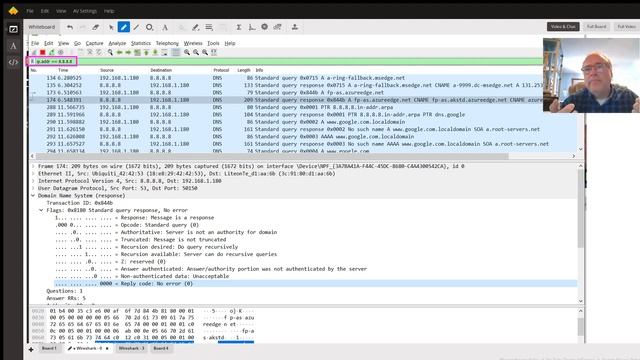Open the line thickness options
This screenshot has width=640, height=360.
click(x=209, y=27)
